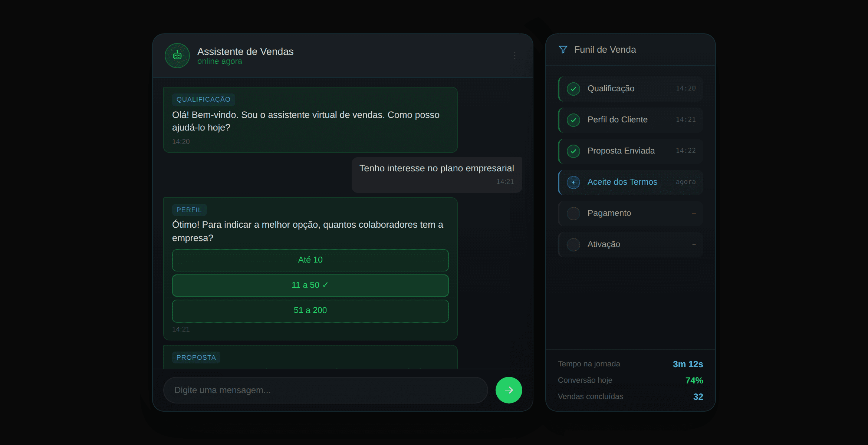This screenshot has width=868, height=445.
Task: Open the Pagamento funnel step
Action: click(631, 213)
